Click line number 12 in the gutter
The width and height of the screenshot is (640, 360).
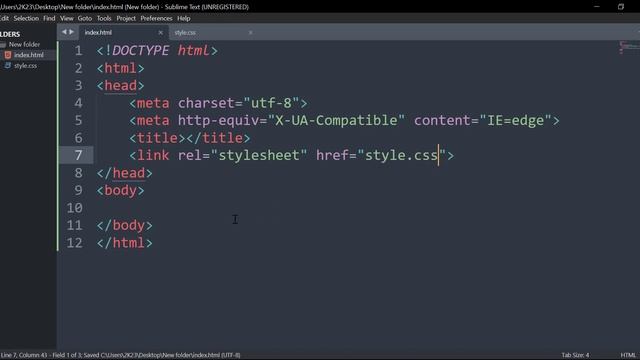tap(75, 243)
